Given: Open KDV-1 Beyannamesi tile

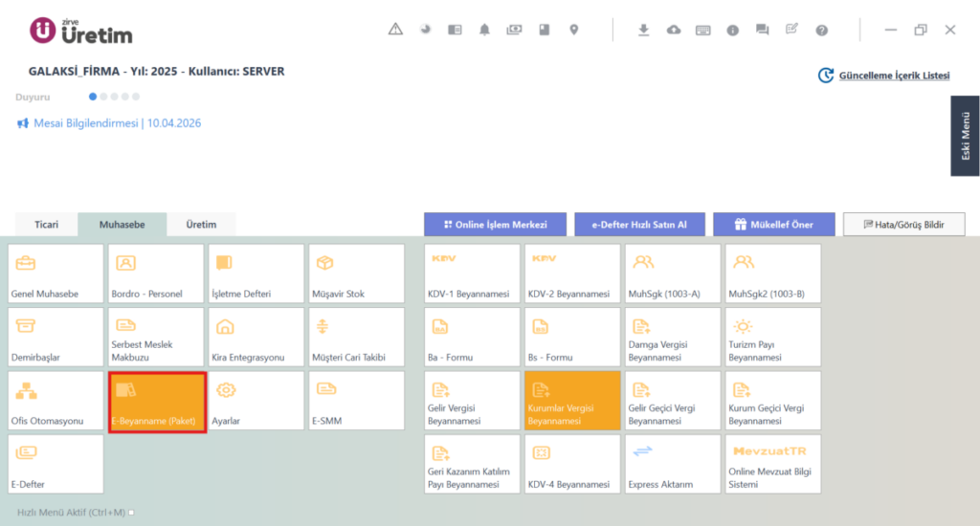Looking at the screenshot, I should 472,274.
